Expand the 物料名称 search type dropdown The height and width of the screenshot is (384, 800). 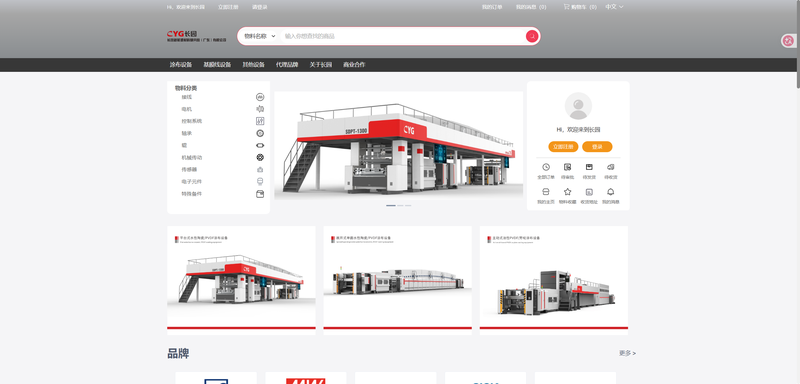[260, 36]
